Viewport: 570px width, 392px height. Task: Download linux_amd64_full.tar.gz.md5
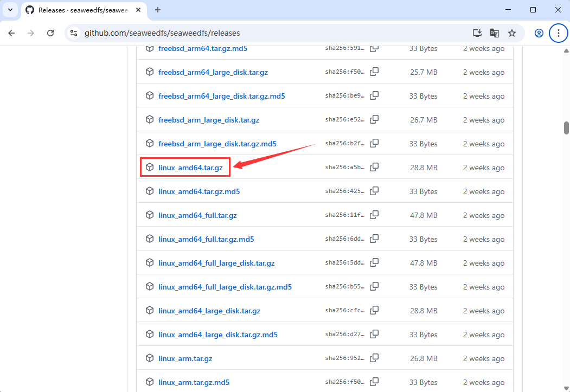click(x=206, y=239)
